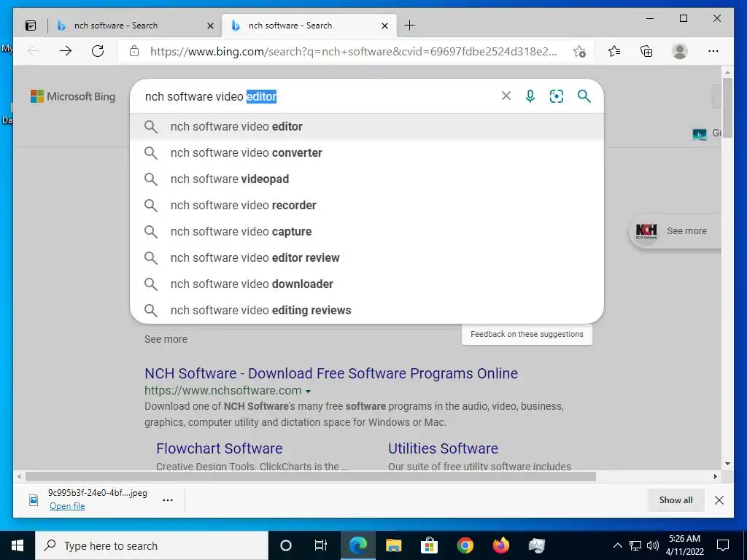Clear the Bing search box text
Image resolution: width=747 pixels, height=560 pixels.
(x=506, y=96)
